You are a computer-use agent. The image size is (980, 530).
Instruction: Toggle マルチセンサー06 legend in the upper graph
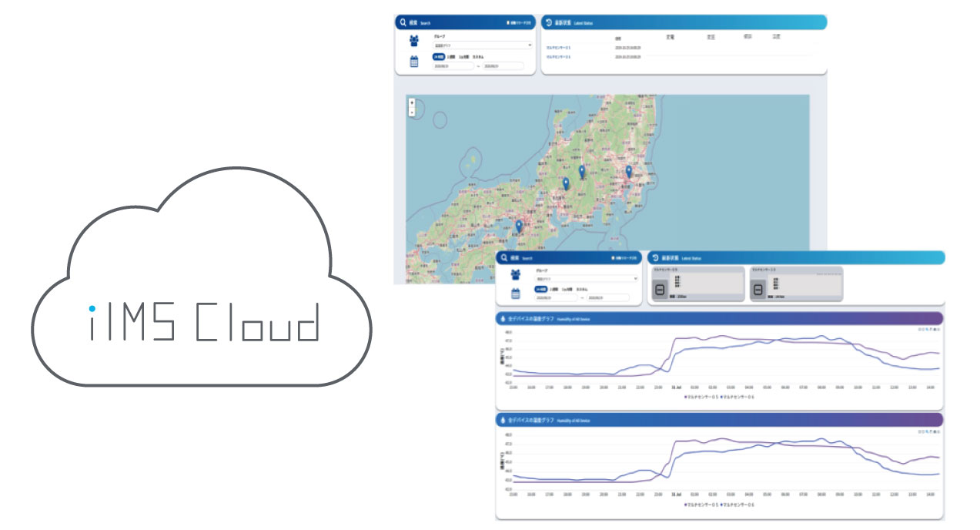pyautogui.click(x=737, y=397)
